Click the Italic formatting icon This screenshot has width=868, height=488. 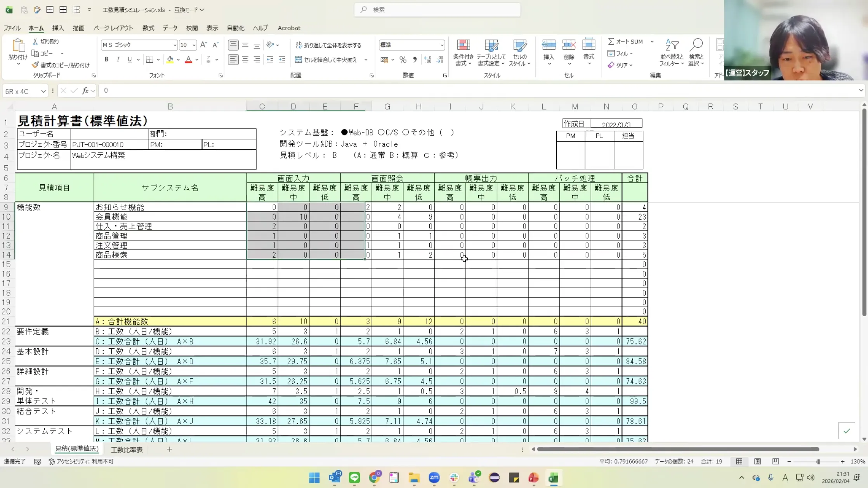coord(118,59)
